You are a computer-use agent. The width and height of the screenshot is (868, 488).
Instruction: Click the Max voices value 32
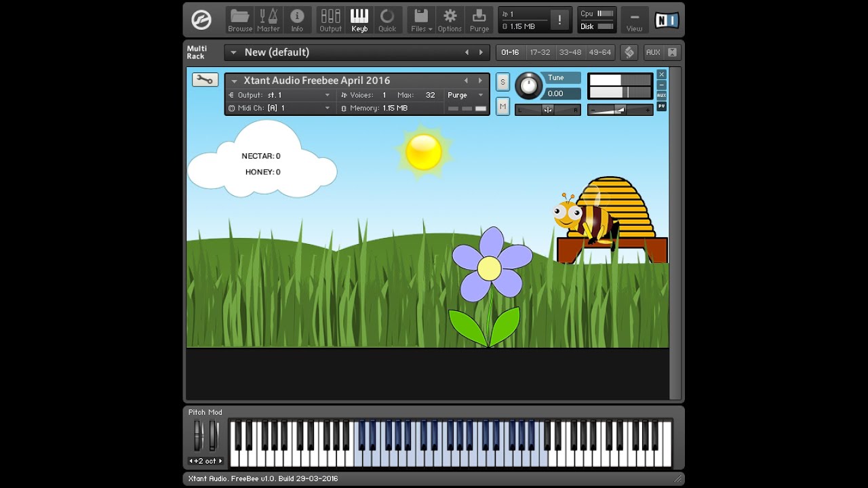430,95
